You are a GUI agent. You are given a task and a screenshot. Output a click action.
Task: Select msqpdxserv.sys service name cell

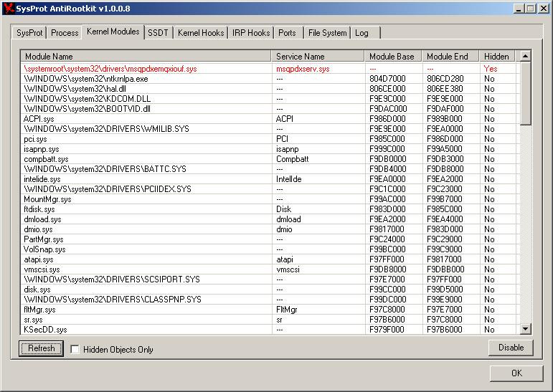(303, 69)
